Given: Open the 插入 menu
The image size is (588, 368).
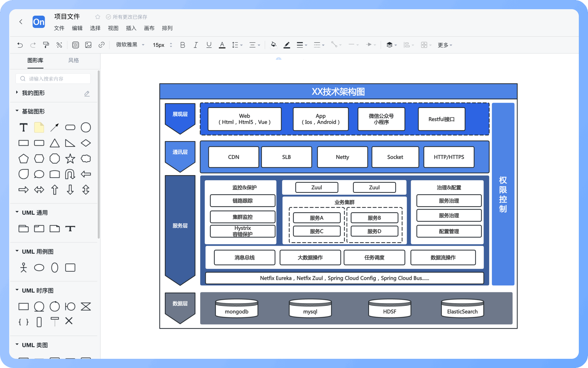Looking at the screenshot, I should pyautogui.click(x=131, y=28).
